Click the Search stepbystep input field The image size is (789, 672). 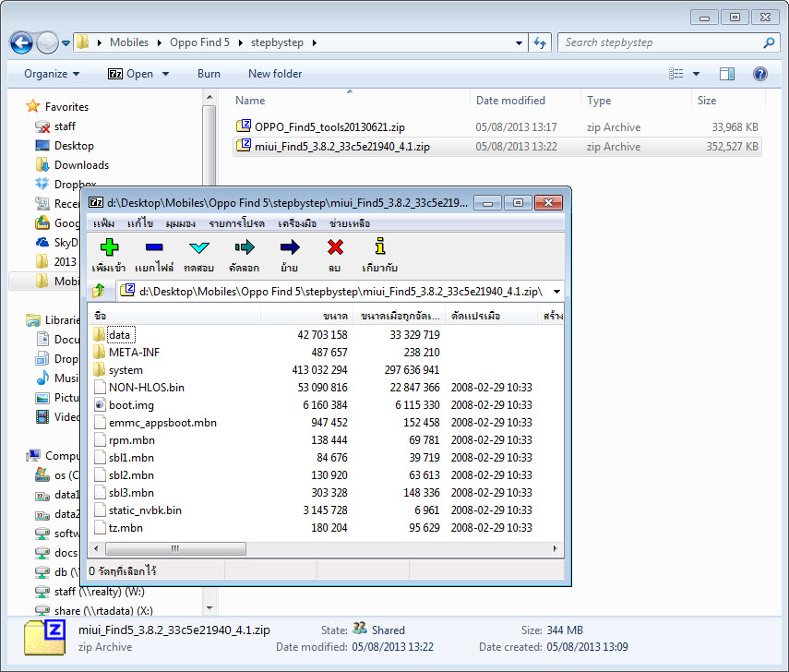(x=661, y=42)
